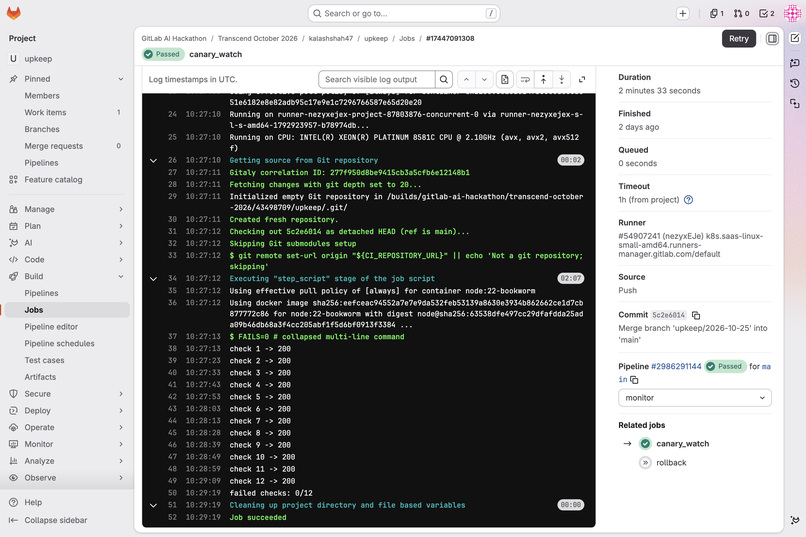Open the to-do list counter icon

click(x=766, y=13)
